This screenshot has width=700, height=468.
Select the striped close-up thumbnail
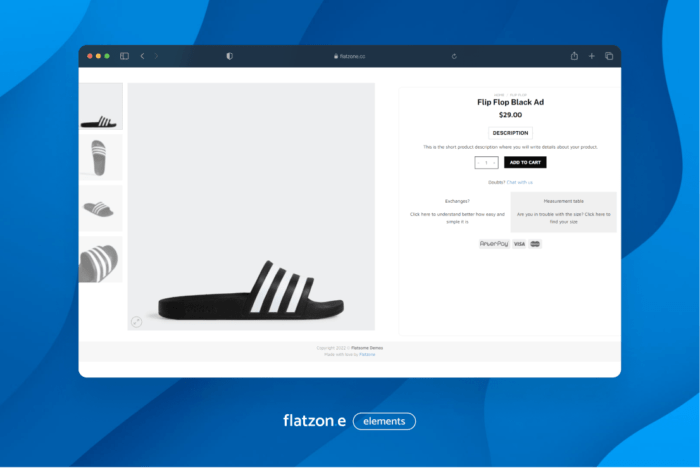[x=101, y=260]
